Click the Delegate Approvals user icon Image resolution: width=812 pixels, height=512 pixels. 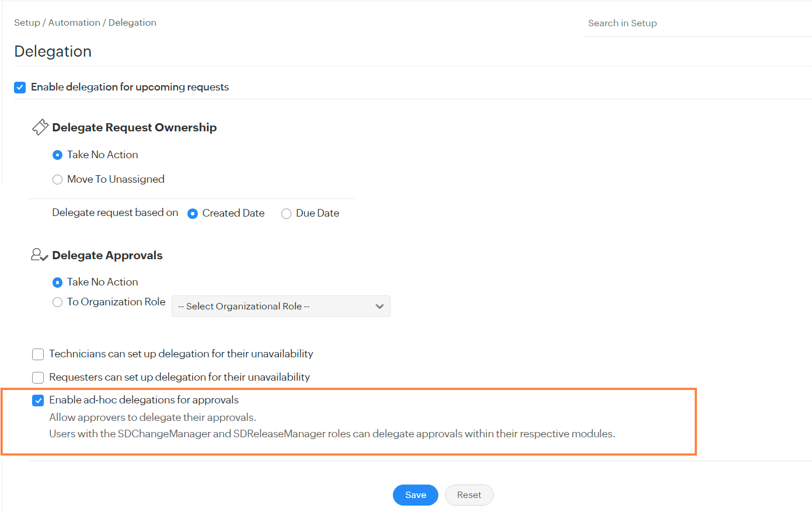tap(39, 255)
